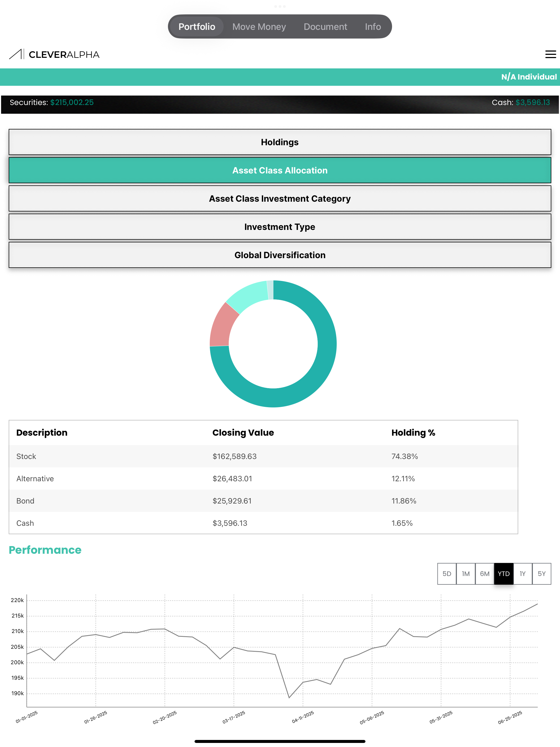The height and width of the screenshot is (747, 560).
Task: Select the Stock row label
Action: point(26,456)
